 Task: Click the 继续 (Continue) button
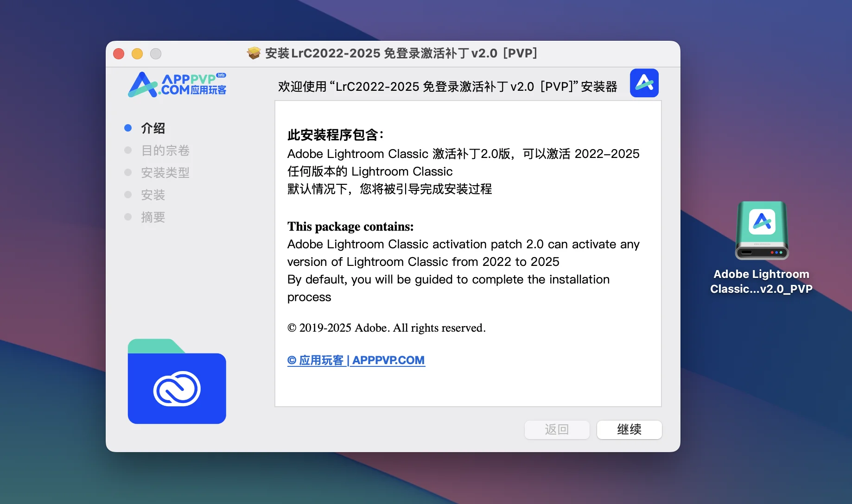coord(629,429)
